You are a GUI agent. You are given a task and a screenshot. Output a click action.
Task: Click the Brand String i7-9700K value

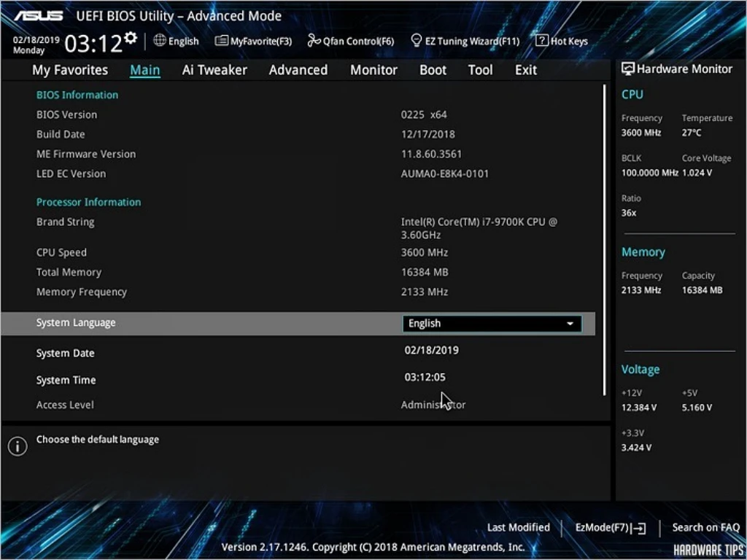tap(479, 228)
